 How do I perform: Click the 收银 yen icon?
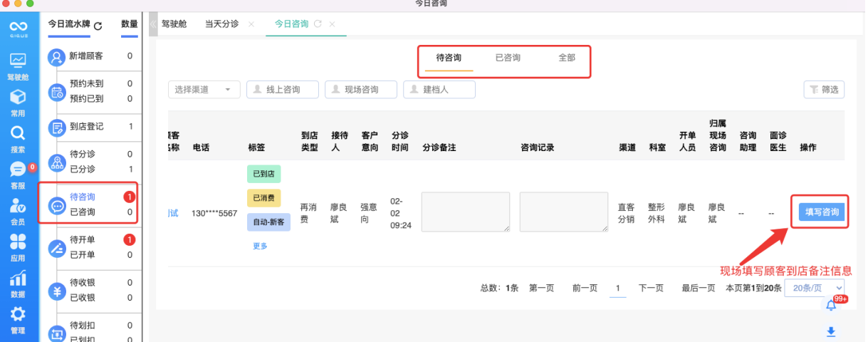click(56, 291)
